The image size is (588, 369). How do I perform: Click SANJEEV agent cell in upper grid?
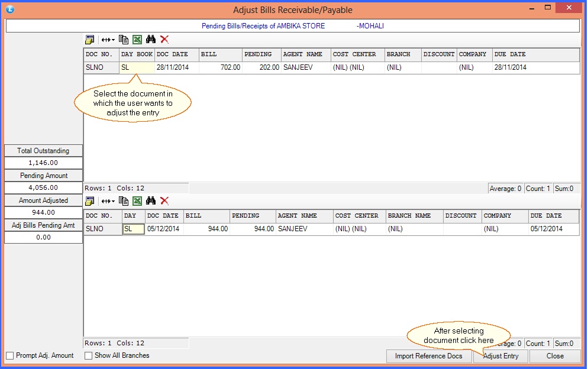pyautogui.click(x=306, y=67)
